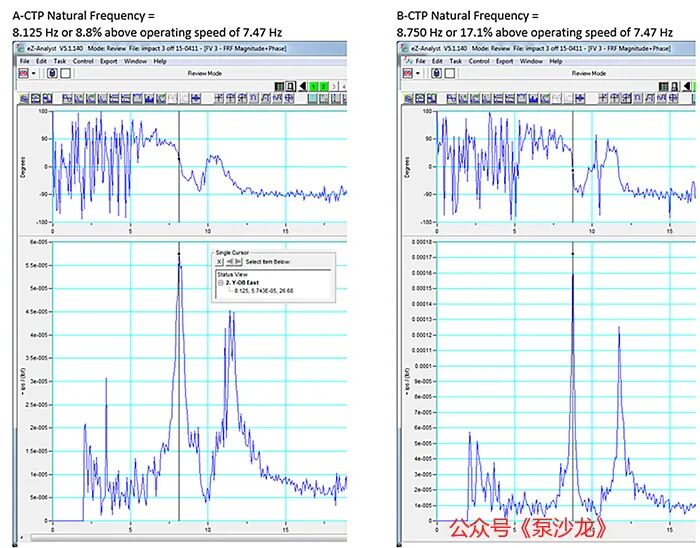The width and height of the screenshot is (700, 548).
Task: Open Task menu in left eZ-Analyst window
Action: coord(59,61)
